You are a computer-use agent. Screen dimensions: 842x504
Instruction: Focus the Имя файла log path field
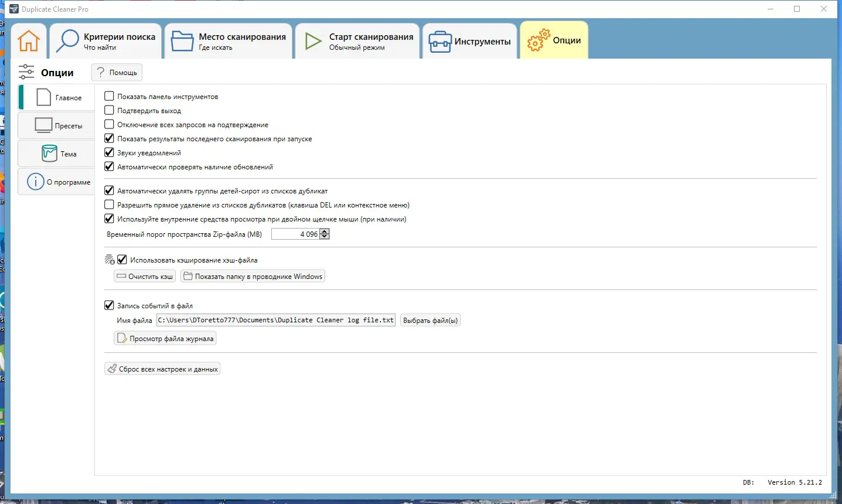(276, 320)
